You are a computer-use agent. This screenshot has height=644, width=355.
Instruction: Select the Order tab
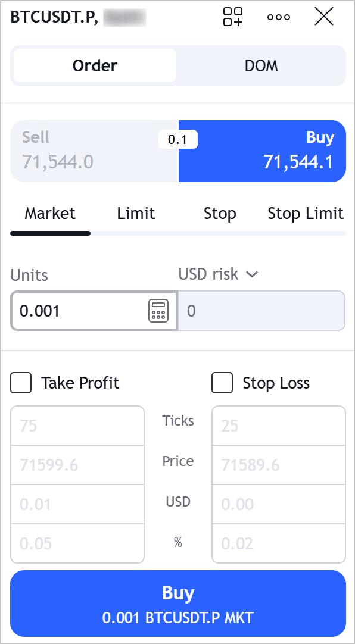[x=95, y=65]
